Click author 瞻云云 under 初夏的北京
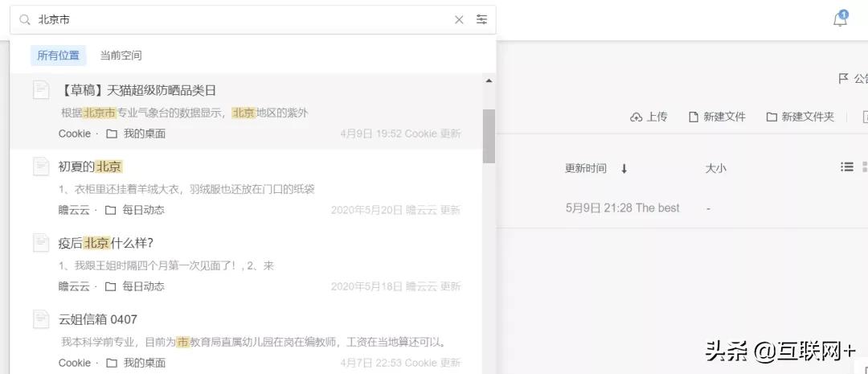Screen dimensions: 868x374 coord(74,210)
